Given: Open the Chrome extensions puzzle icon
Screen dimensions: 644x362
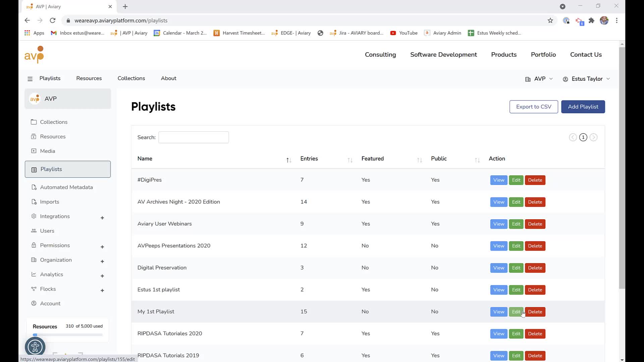Looking at the screenshot, I should point(591,20).
